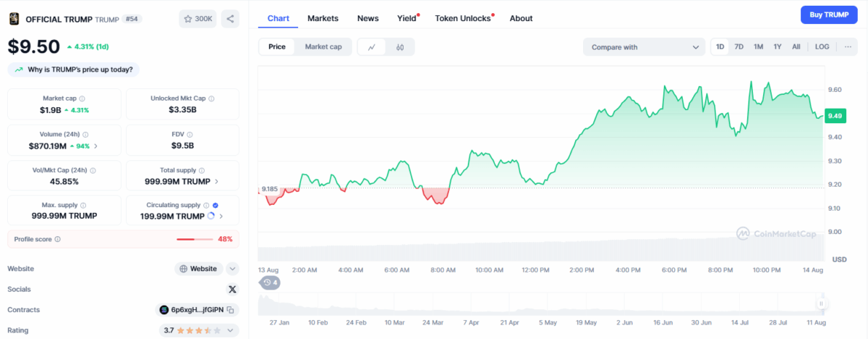The image size is (868, 339).
Task: Open the X (Twitter) social link
Action: (x=232, y=289)
